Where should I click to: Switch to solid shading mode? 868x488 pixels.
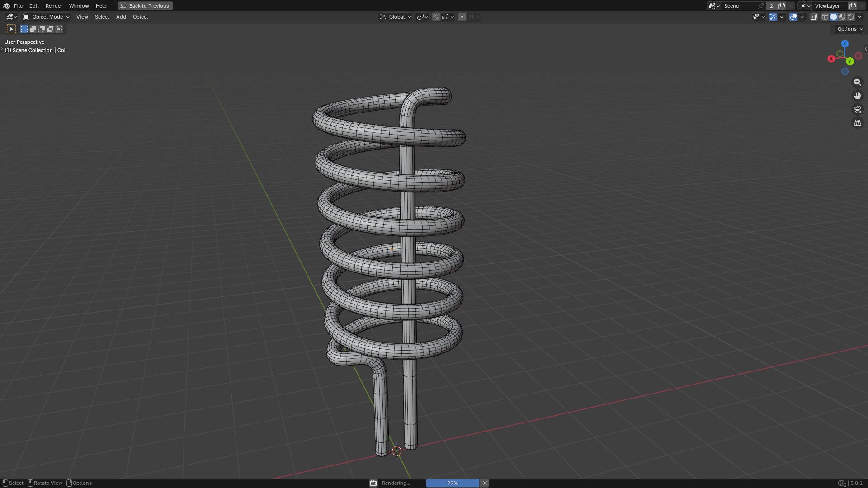(x=834, y=17)
